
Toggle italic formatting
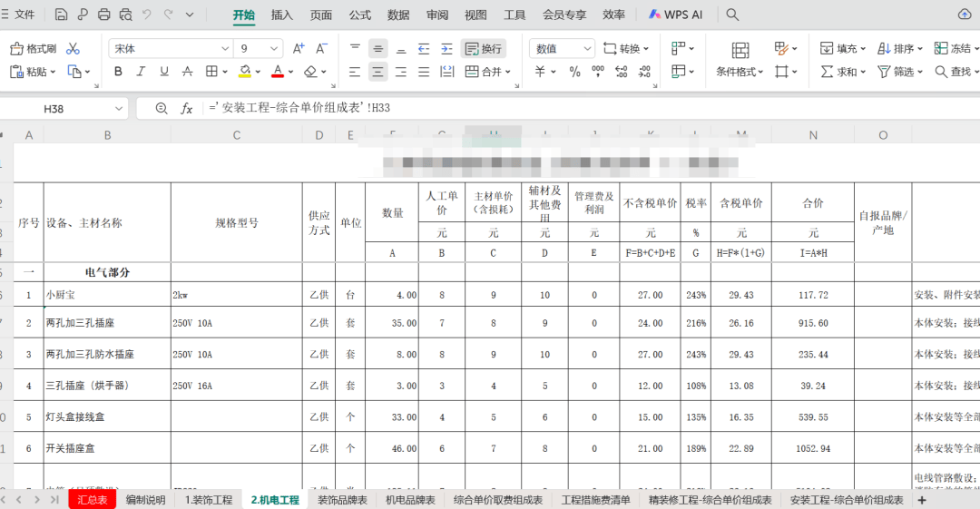(x=141, y=72)
